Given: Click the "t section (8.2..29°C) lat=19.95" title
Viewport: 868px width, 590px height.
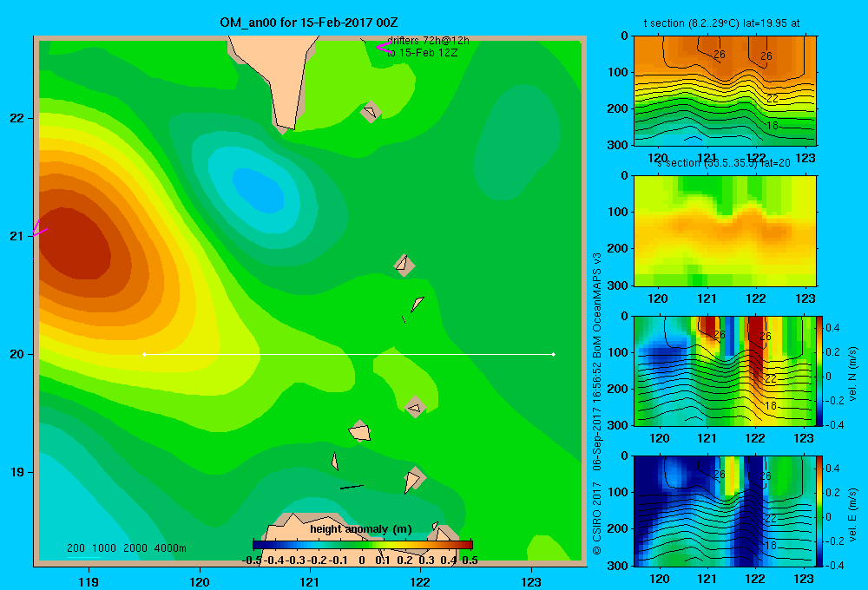Looking at the screenshot, I should [721, 23].
